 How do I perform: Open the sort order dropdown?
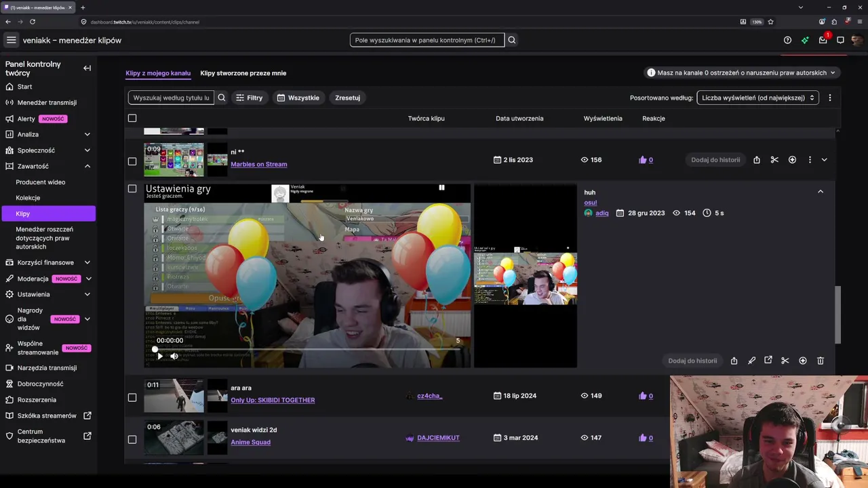point(757,98)
